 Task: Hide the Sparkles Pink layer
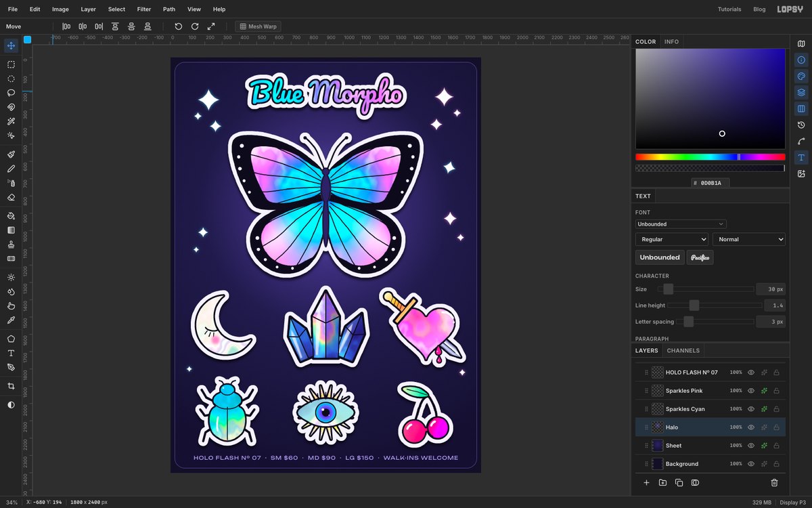(x=751, y=391)
